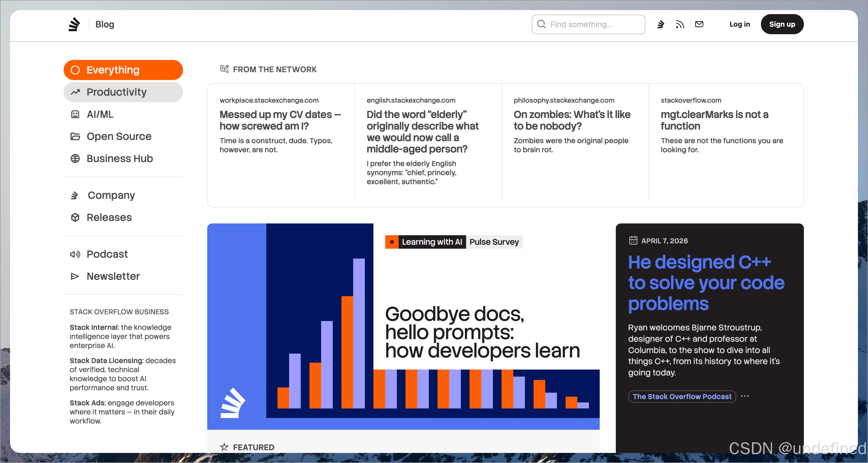
Task: Open The Stack Overflow Podcast tag
Action: point(682,397)
